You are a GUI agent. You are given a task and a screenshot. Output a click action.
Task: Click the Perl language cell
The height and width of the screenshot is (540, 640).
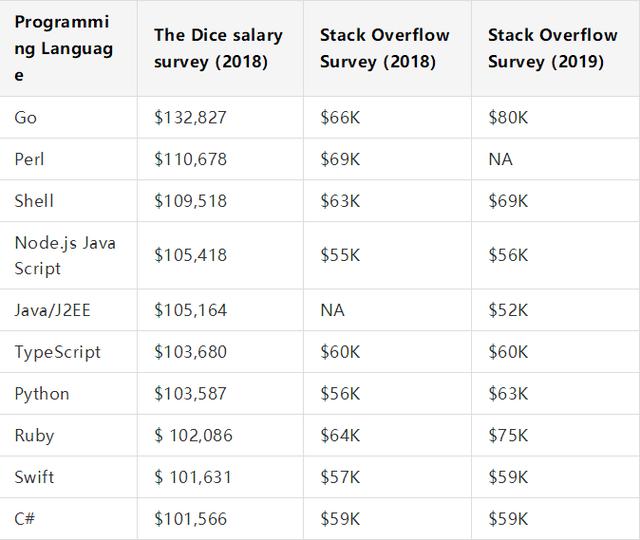(x=30, y=159)
